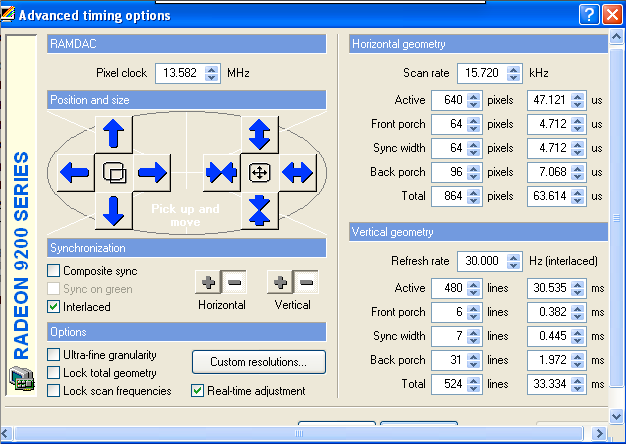Click horizontal Back porch 7.068 us field
This screenshot has height=444, width=626.
(549, 172)
